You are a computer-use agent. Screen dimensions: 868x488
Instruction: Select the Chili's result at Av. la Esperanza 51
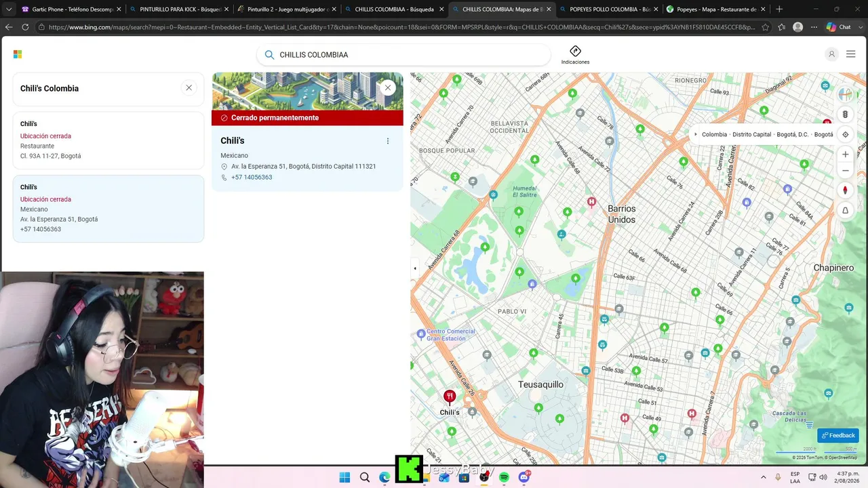tap(108, 209)
